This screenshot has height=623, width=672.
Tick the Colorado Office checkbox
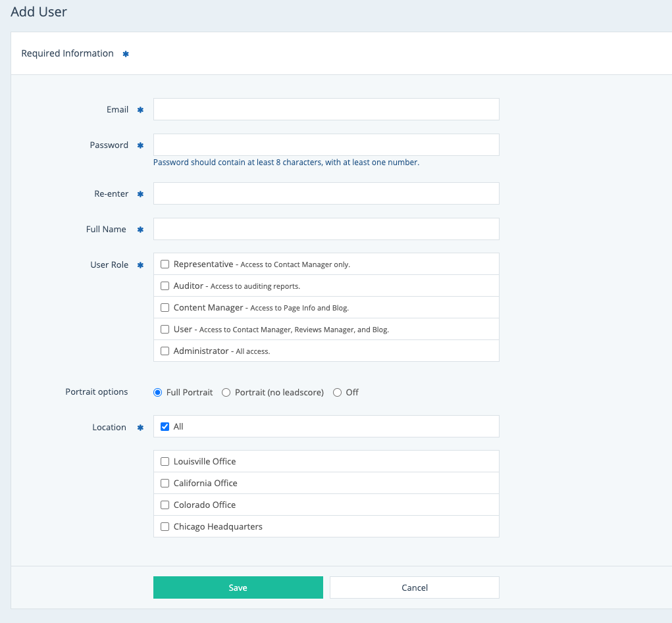[165, 505]
